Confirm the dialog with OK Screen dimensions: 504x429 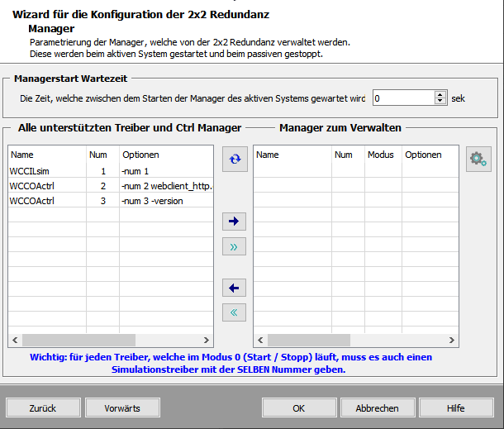[x=299, y=408]
